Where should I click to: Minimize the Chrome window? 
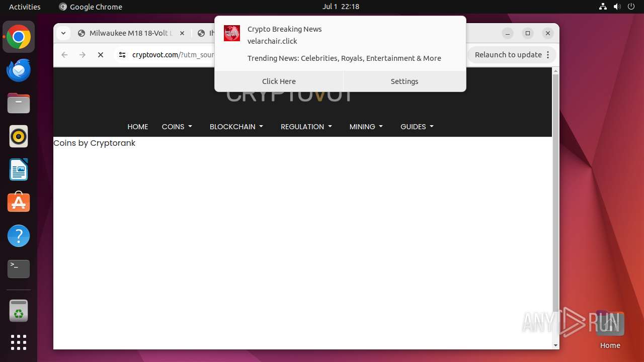click(508, 33)
